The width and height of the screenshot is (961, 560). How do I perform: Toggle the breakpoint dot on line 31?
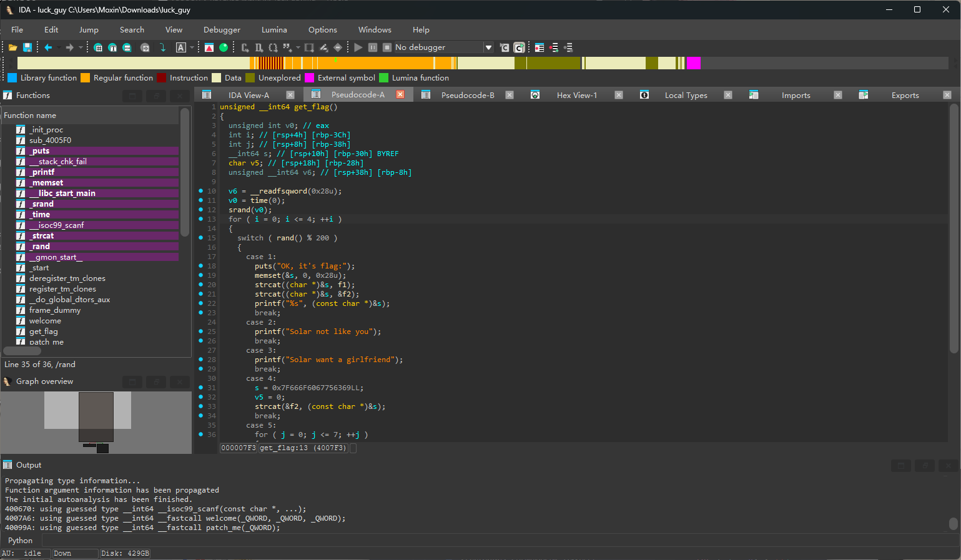pos(200,388)
